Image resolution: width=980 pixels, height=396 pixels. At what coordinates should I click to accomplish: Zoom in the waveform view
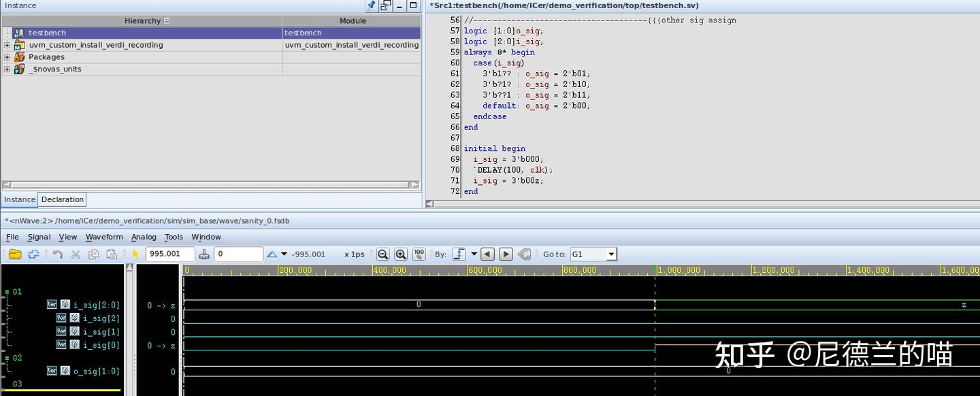[x=401, y=254]
